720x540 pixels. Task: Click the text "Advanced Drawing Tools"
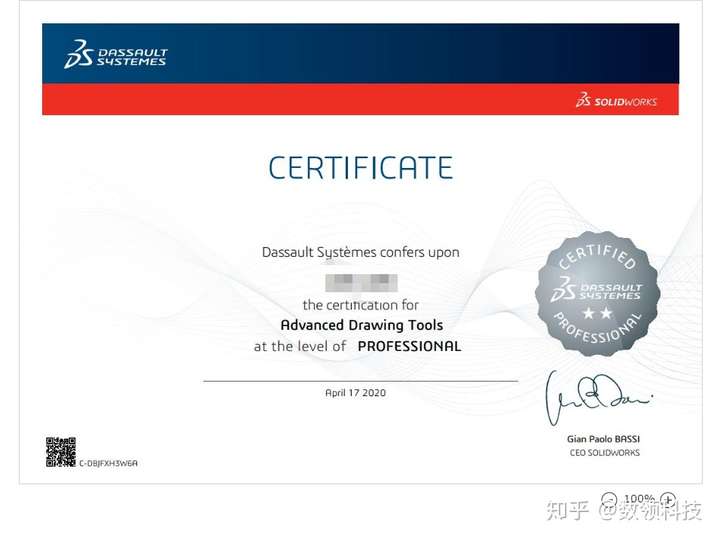tap(362, 325)
